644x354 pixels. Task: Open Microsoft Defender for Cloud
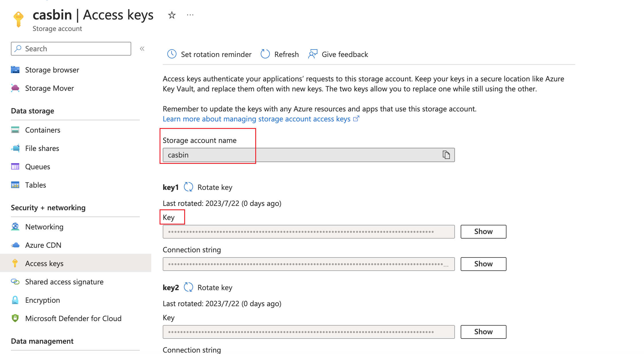(73, 318)
